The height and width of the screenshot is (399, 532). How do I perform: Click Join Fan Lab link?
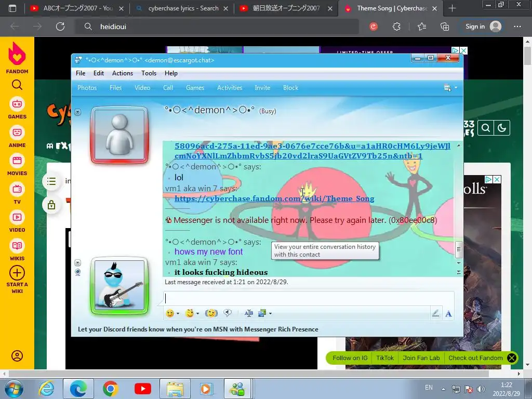421,358
